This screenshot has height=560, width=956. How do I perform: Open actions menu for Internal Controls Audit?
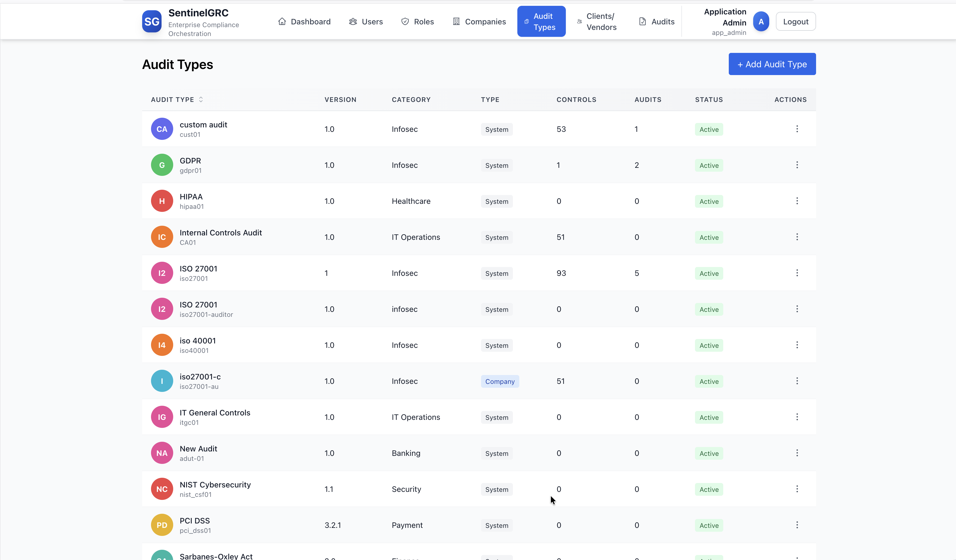click(797, 237)
